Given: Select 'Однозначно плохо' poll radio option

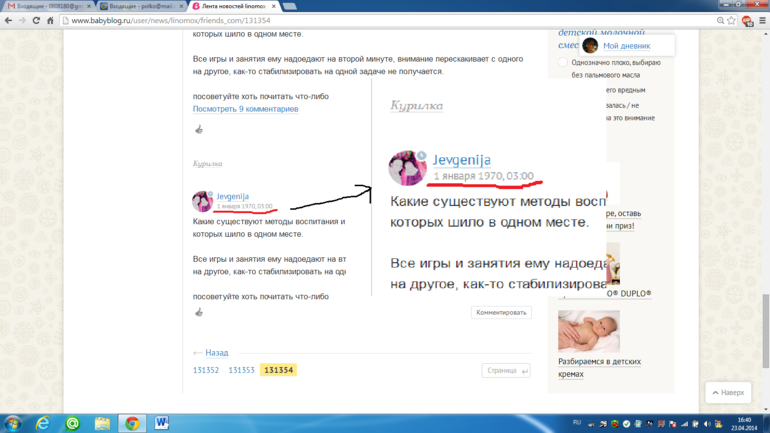Looking at the screenshot, I should (x=563, y=62).
